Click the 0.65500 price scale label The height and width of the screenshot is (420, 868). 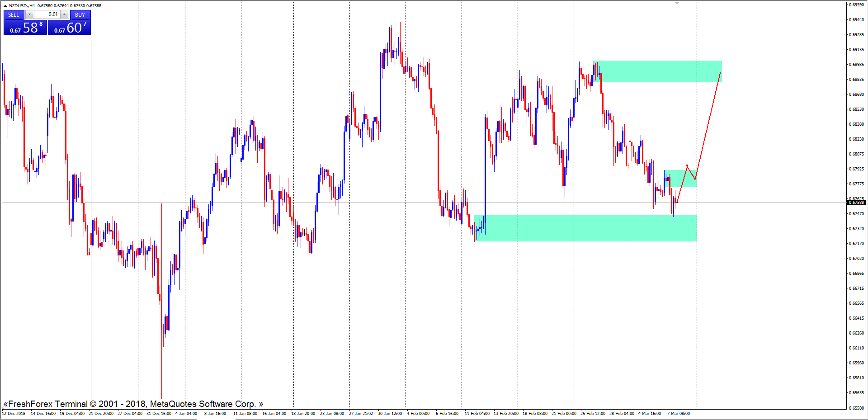pos(856,408)
